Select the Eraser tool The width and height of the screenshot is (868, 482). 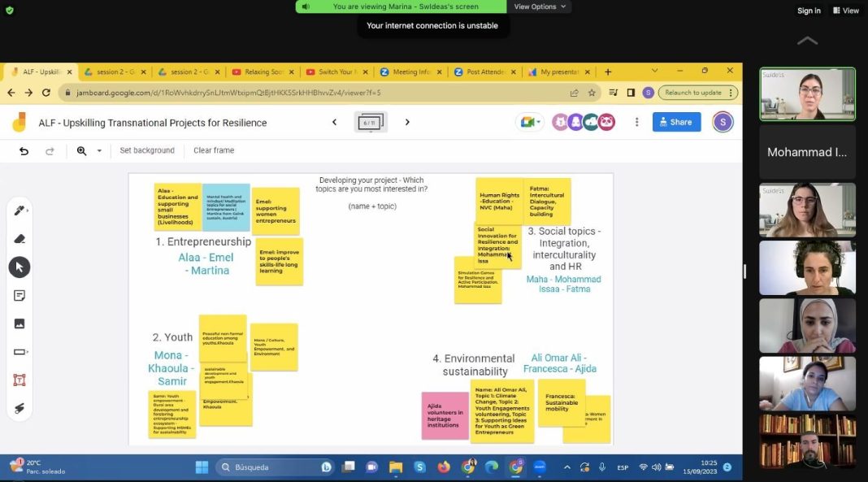coord(20,239)
